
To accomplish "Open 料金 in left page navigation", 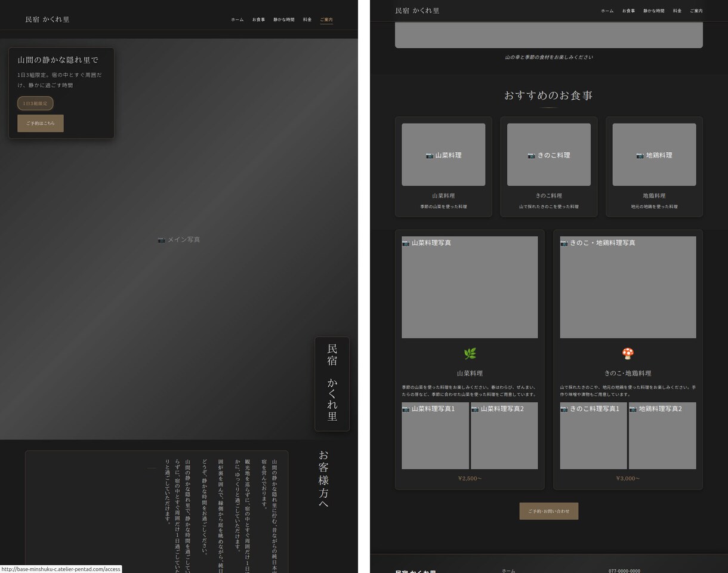I will coord(307,20).
